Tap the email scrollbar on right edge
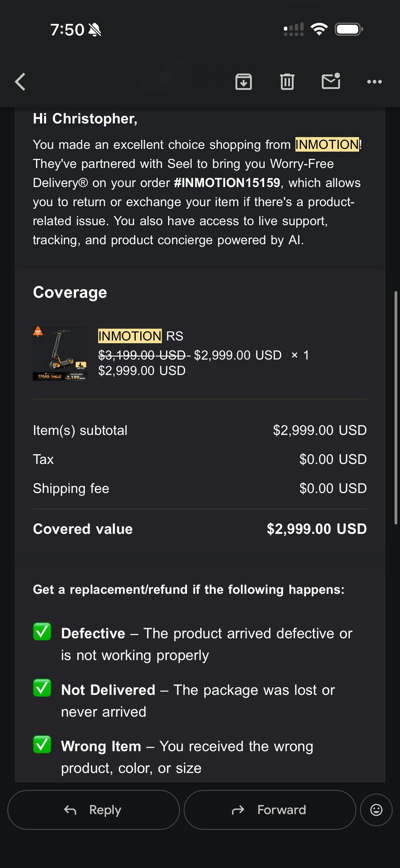The image size is (400, 868). pyautogui.click(x=396, y=408)
